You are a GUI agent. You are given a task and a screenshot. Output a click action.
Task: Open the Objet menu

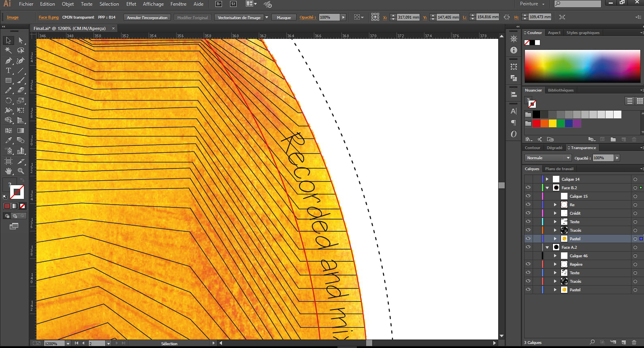[68, 4]
